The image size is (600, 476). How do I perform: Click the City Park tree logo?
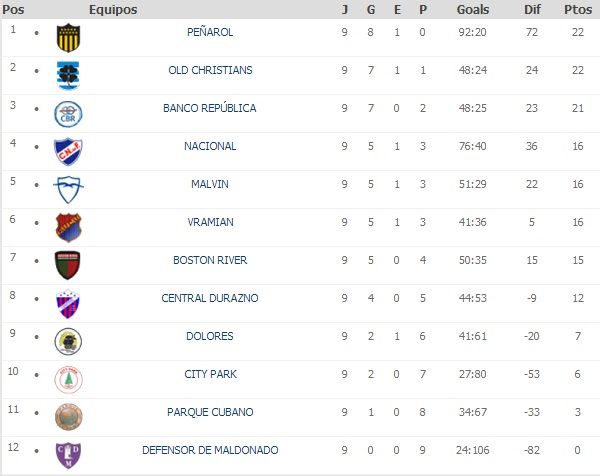click(x=68, y=379)
